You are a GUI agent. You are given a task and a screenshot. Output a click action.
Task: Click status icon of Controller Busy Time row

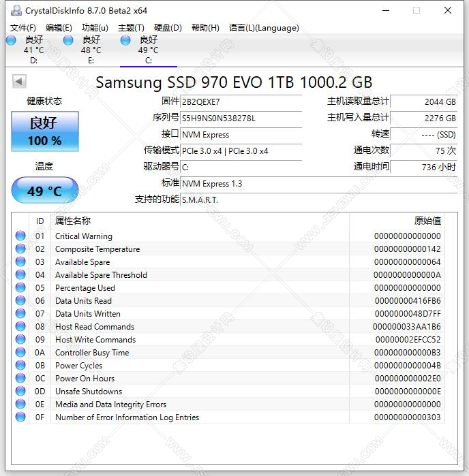[20, 352]
